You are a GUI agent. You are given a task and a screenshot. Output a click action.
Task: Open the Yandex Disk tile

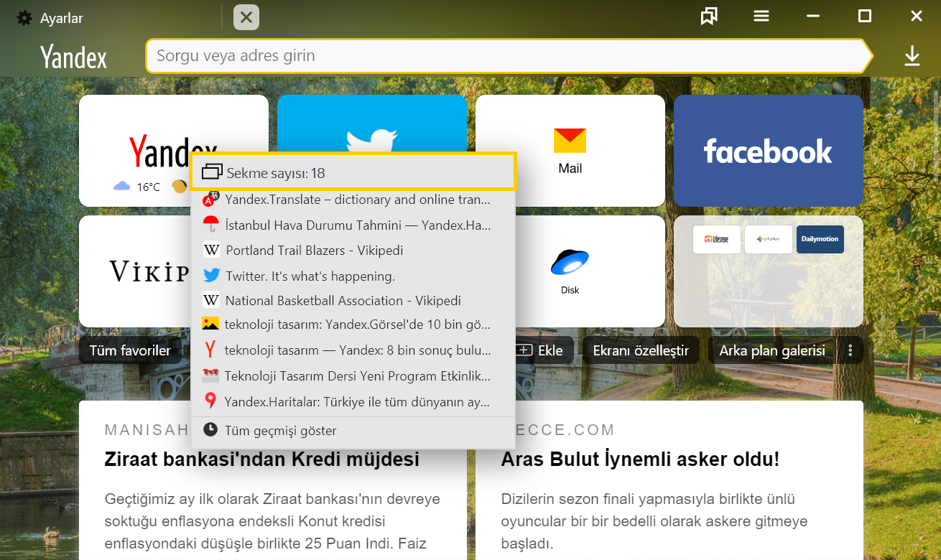click(x=570, y=271)
